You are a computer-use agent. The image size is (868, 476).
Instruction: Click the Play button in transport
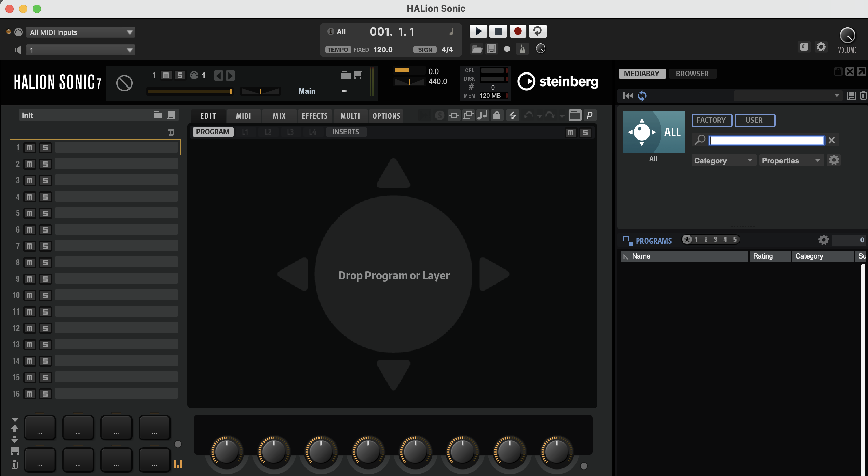[x=478, y=31]
